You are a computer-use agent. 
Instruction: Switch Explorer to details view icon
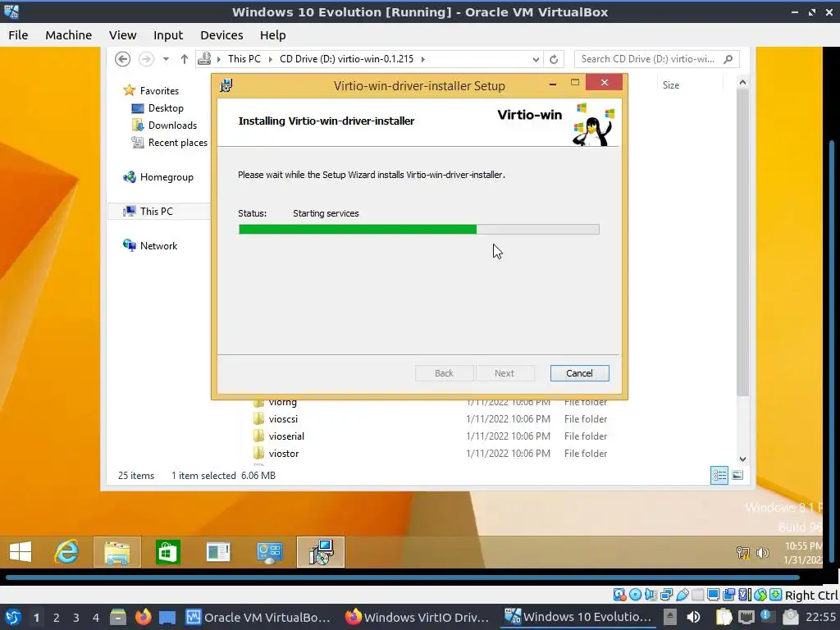click(x=719, y=475)
